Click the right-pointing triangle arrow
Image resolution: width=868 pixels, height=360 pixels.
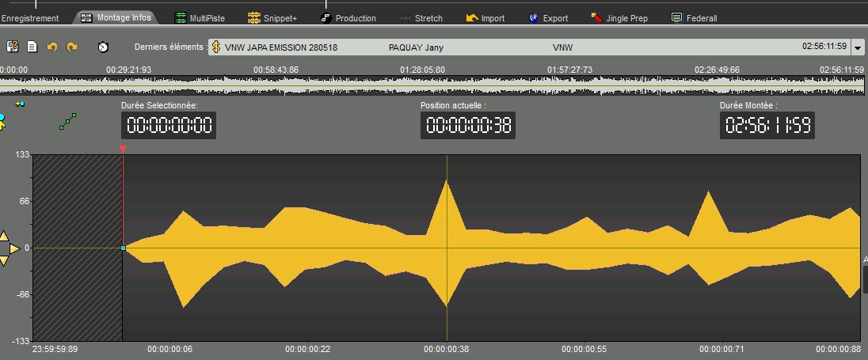tap(14, 248)
